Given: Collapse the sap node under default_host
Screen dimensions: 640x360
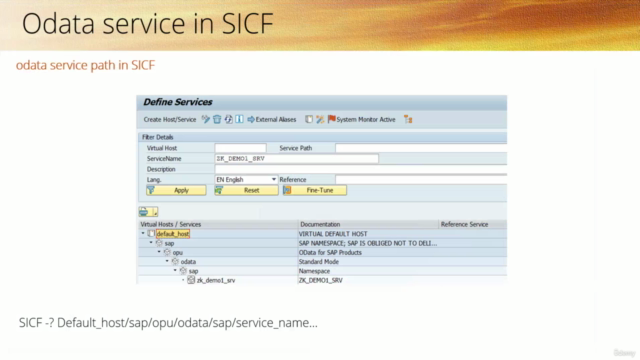Looking at the screenshot, I should click(151, 243).
